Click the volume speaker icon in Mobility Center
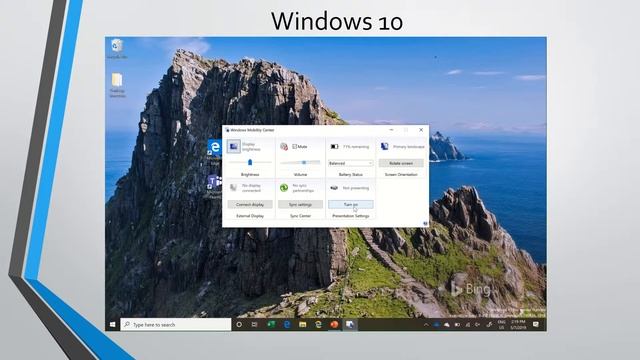640x360 pixels. click(x=284, y=146)
